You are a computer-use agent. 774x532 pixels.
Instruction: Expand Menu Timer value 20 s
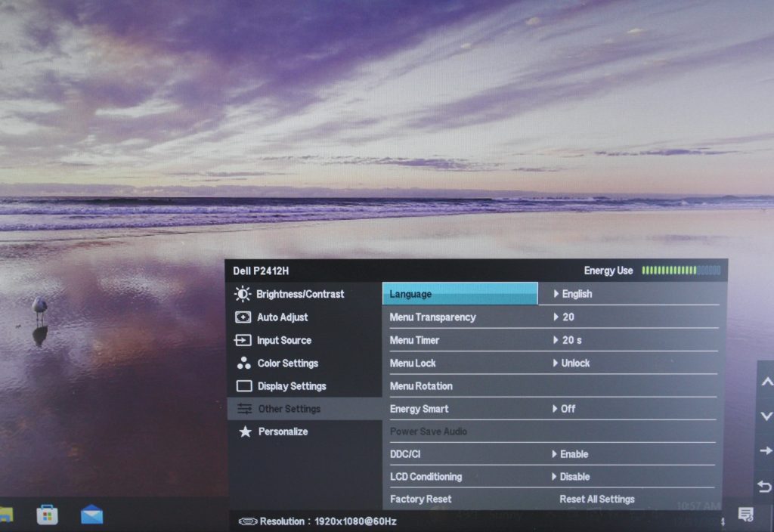pyautogui.click(x=567, y=340)
